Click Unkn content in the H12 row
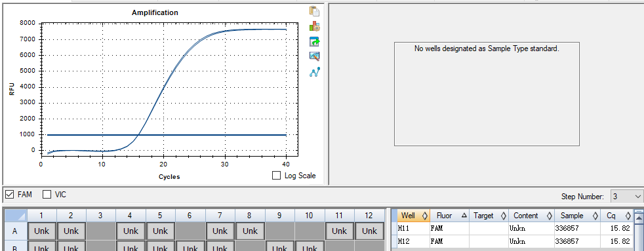Image resolution: width=644 pixels, height=251 pixels. click(531, 241)
